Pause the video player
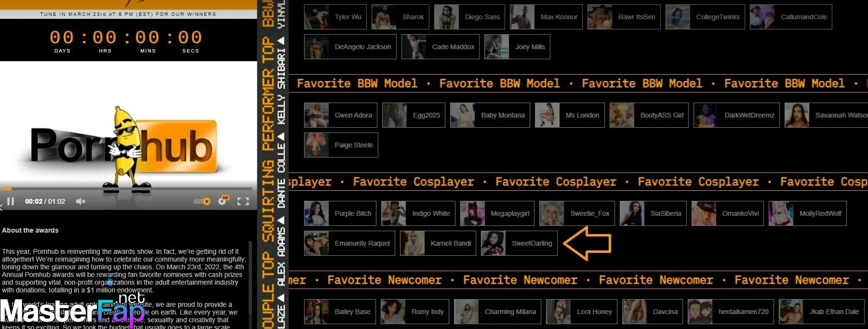The width and height of the screenshot is (868, 329). 11,201
